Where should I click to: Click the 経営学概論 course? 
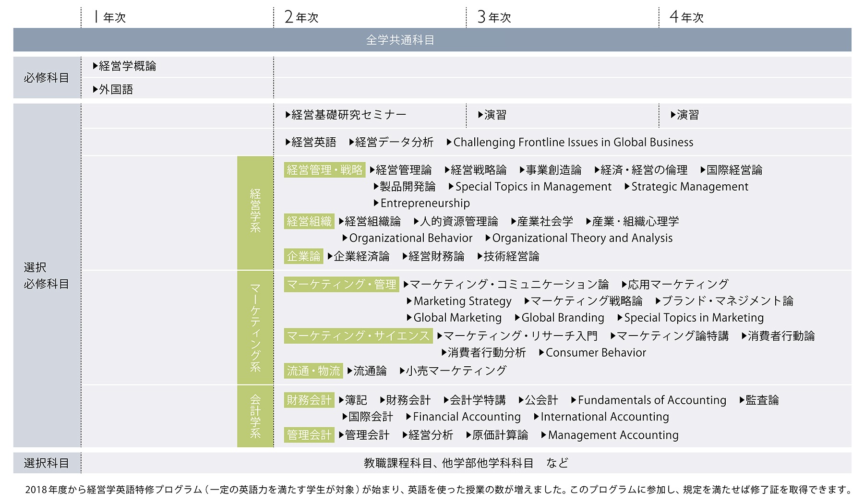tap(125, 66)
